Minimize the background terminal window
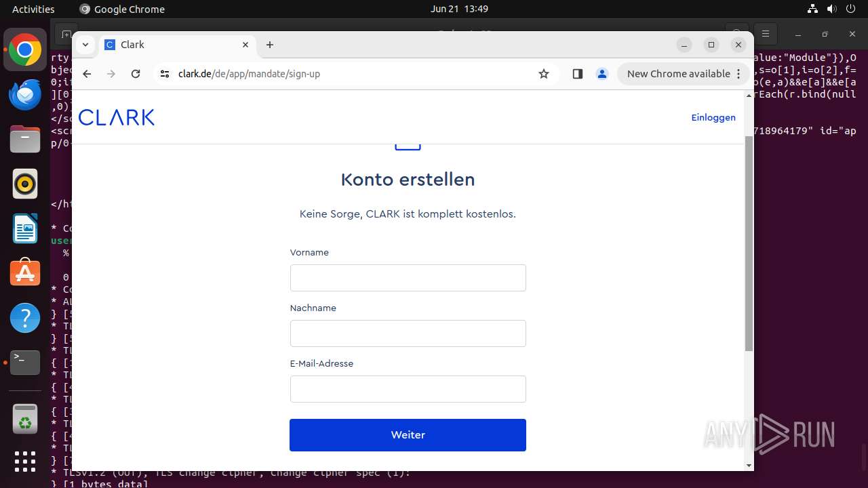 (798, 33)
